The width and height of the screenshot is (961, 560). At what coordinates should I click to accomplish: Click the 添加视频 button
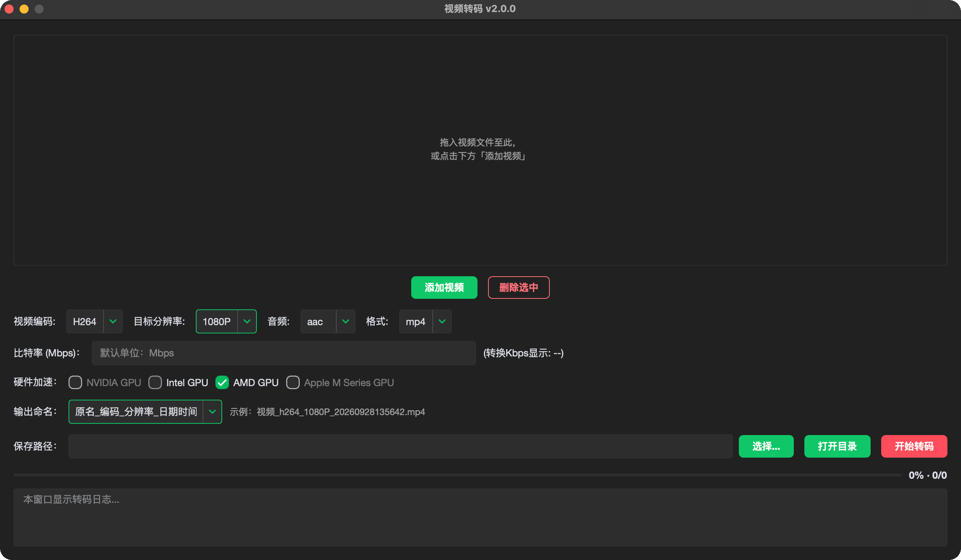(x=444, y=288)
